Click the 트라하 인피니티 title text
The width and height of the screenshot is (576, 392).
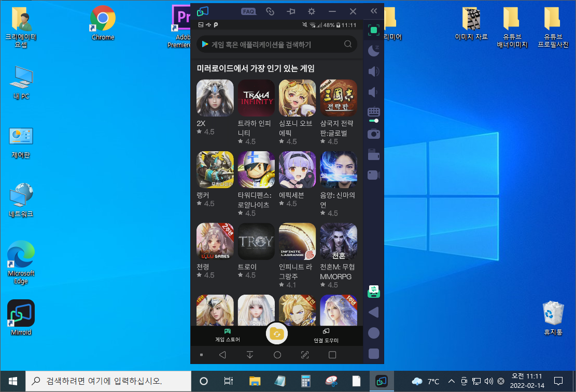click(x=254, y=128)
